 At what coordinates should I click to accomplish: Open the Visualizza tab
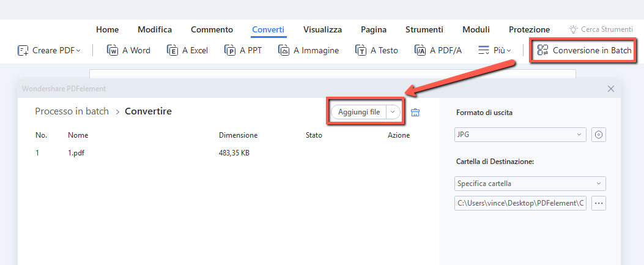pos(322,29)
